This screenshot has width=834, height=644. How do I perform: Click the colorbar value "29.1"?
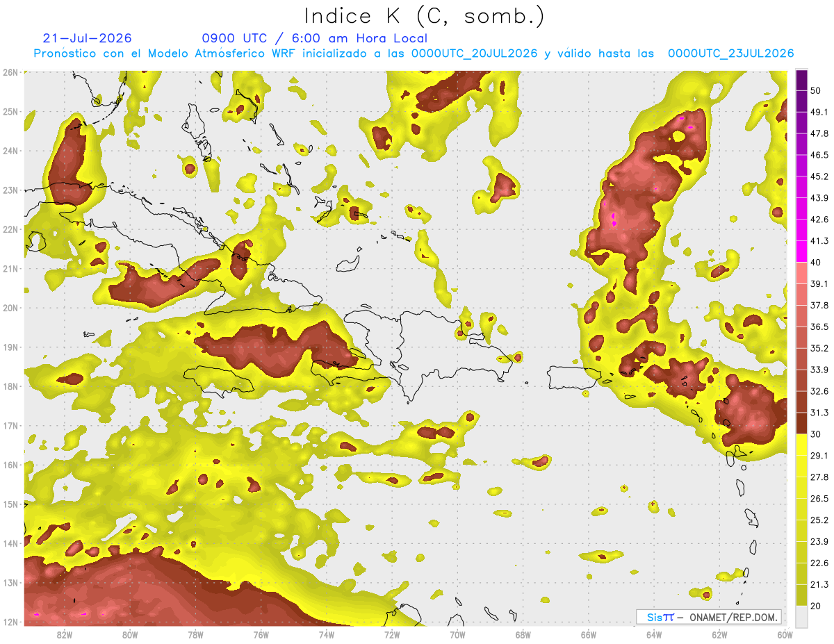819,456
